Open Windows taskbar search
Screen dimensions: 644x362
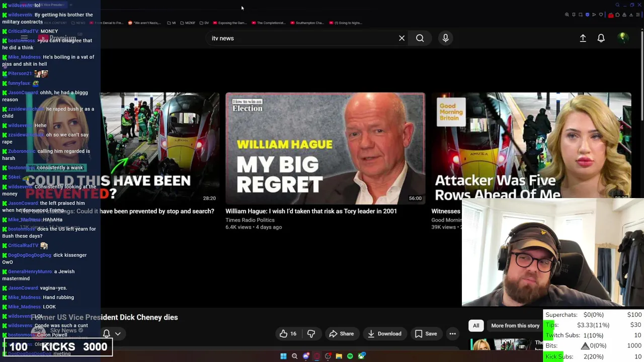[294, 356]
